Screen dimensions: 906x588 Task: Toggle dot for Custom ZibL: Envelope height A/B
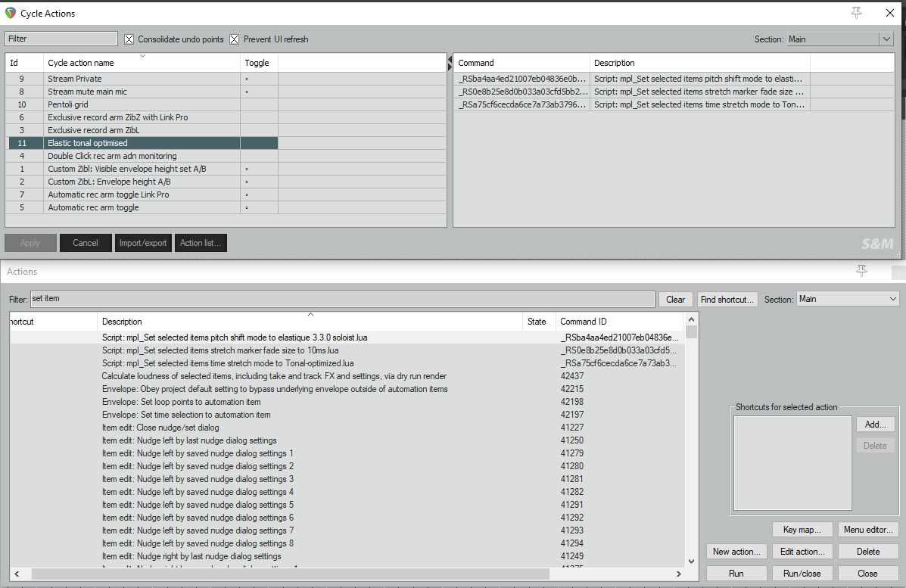[247, 182]
